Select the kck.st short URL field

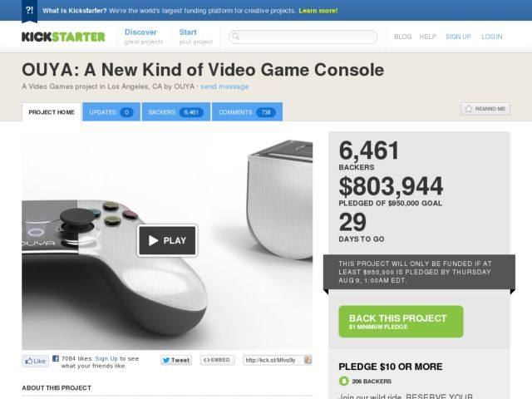(x=273, y=360)
